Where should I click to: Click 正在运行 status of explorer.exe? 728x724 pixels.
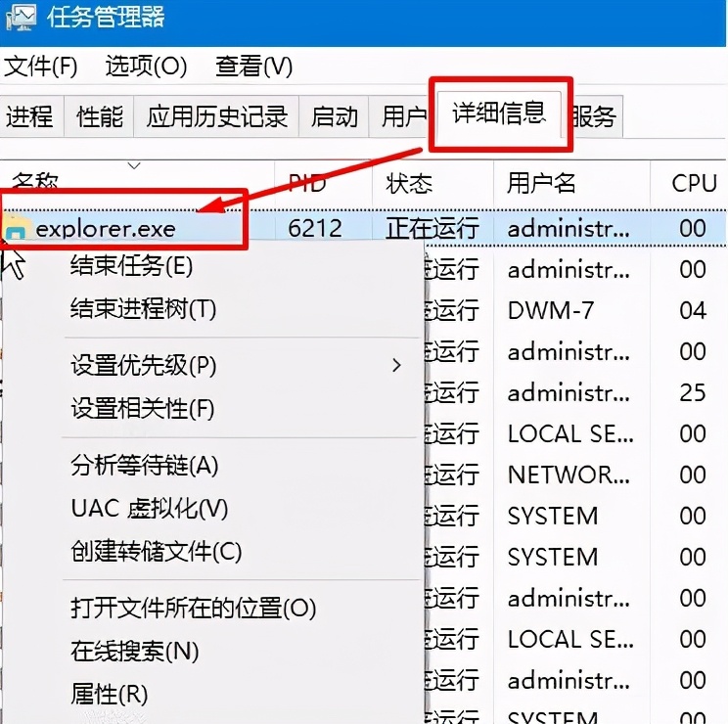click(x=432, y=228)
